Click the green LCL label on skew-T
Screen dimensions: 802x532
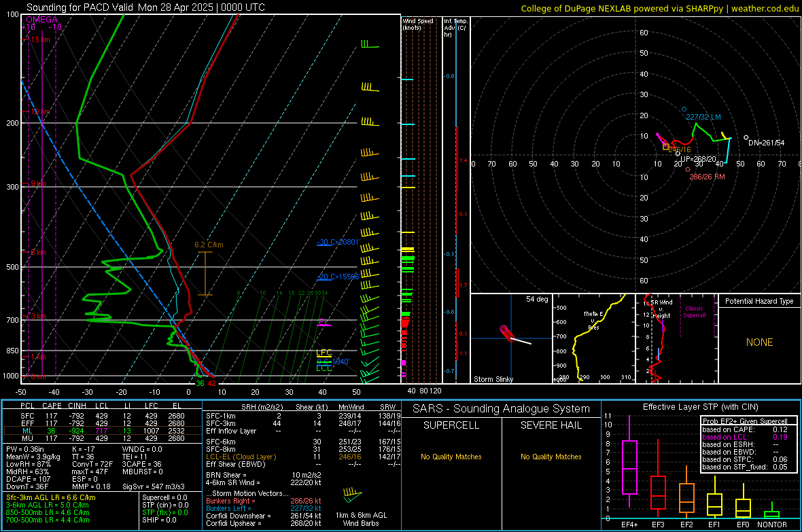click(324, 368)
